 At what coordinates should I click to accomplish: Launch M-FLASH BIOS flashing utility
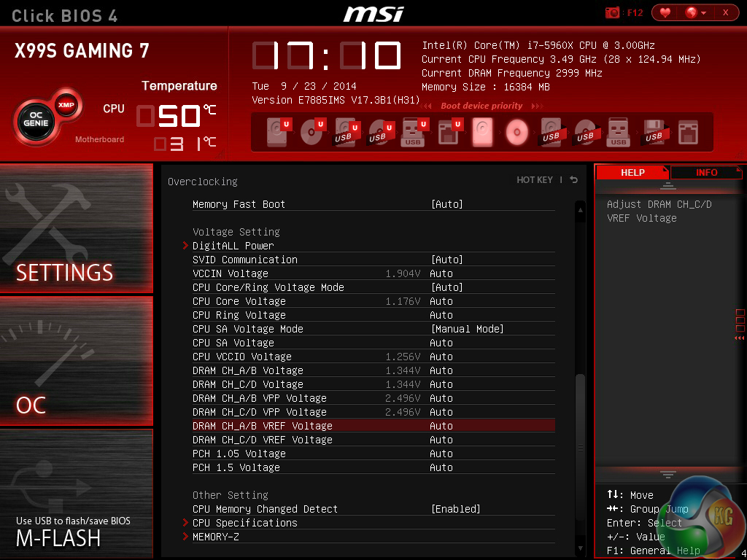point(77,494)
